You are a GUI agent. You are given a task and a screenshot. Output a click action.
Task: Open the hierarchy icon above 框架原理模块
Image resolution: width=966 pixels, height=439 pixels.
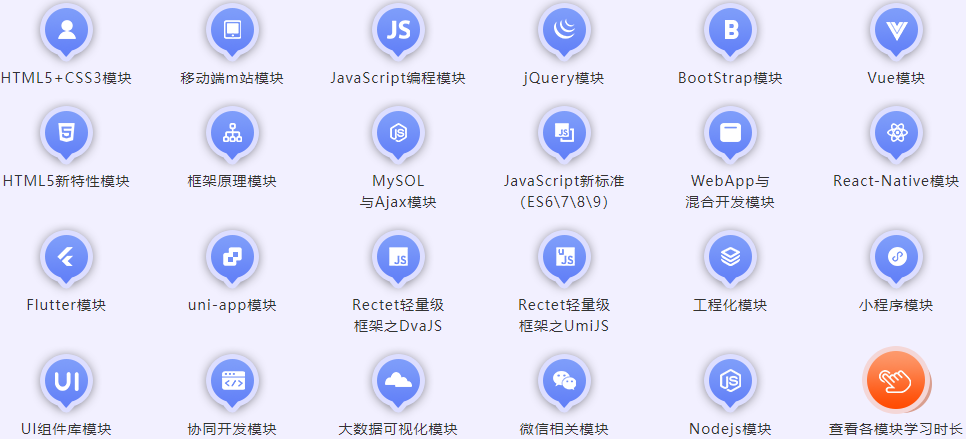click(x=232, y=133)
